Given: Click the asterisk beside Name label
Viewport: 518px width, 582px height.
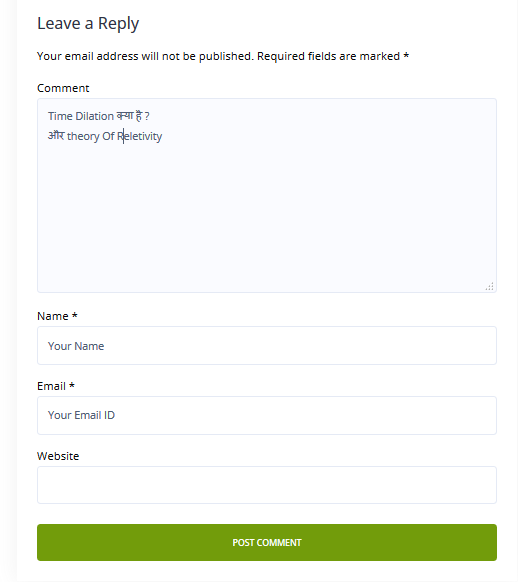Looking at the screenshot, I should [75, 315].
